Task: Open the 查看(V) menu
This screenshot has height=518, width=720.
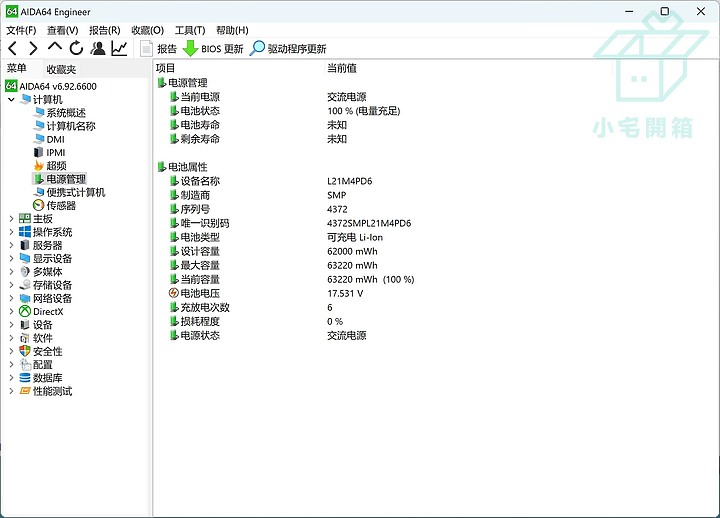Action: (x=63, y=30)
